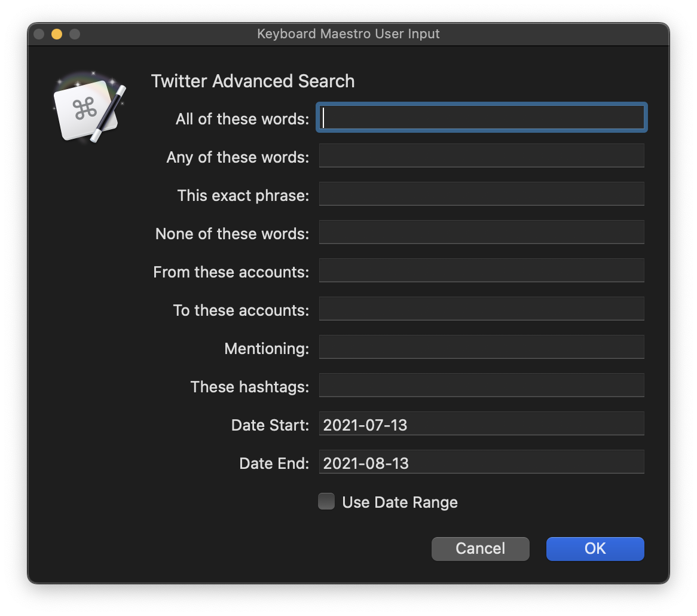
Task: Click into 'None of these words' field
Action: pyautogui.click(x=481, y=232)
